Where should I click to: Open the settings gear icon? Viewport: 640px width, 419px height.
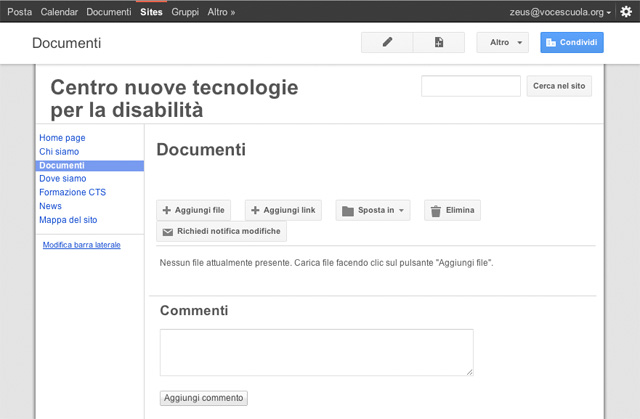[626, 12]
